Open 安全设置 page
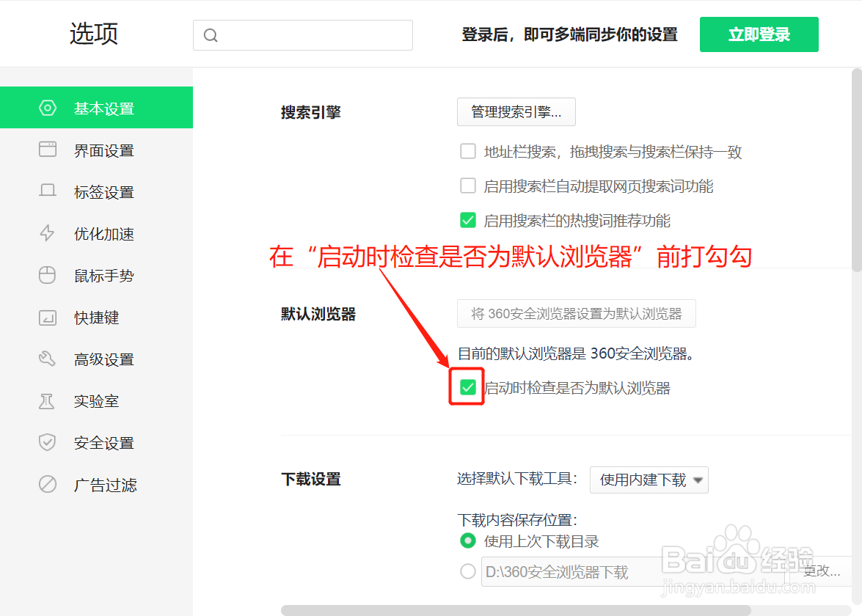Viewport: 862px width, 616px height. coord(96,442)
